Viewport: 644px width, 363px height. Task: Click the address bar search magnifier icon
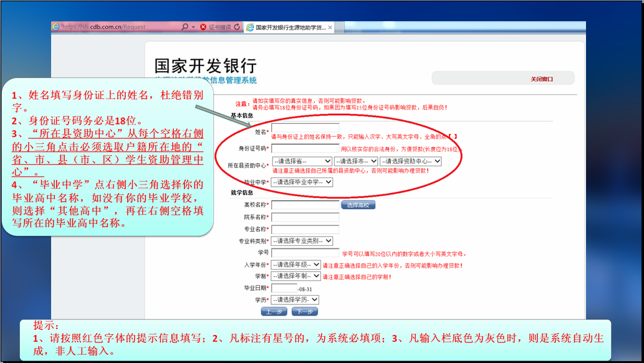point(185,27)
